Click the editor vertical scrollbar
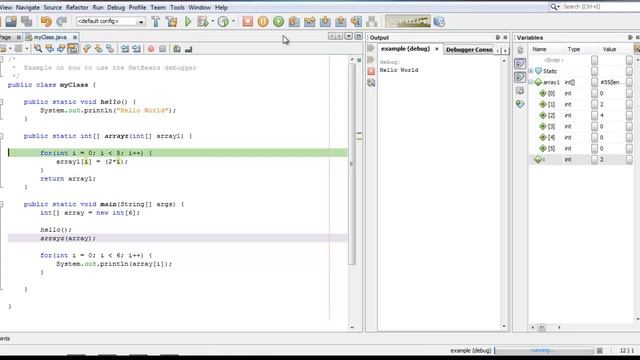640x360 pixels. (x=352, y=163)
